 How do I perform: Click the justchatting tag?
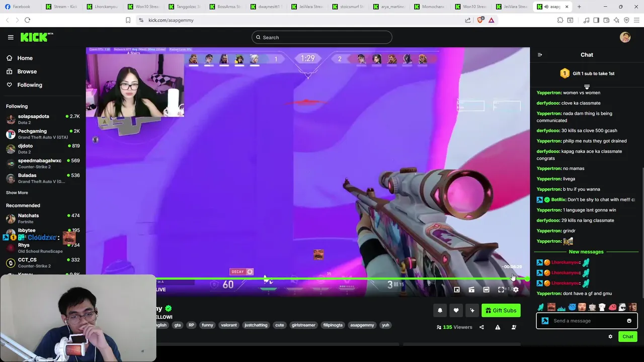pyautogui.click(x=256, y=325)
